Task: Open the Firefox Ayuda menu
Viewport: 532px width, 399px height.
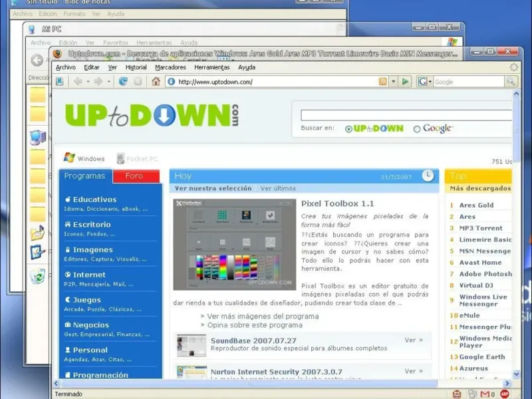Action: (247, 67)
